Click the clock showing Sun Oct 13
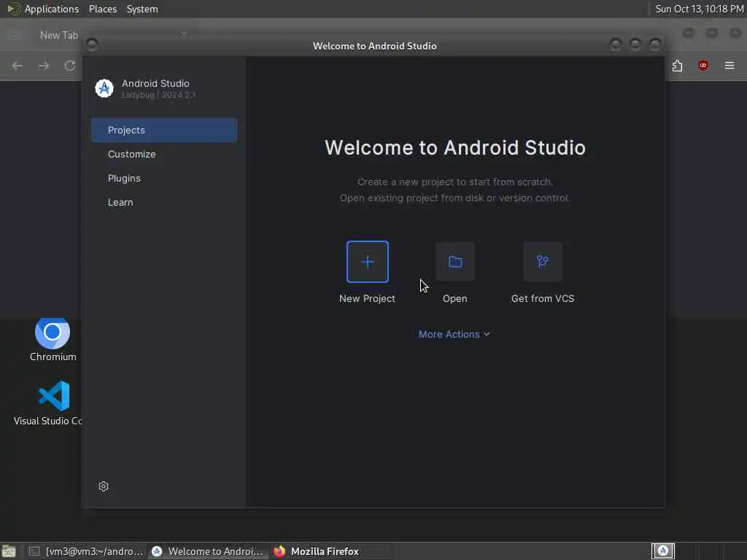 700,9
